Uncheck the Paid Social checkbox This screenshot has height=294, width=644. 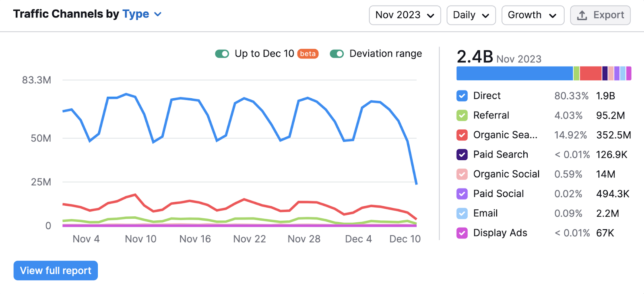(x=462, y=194)
